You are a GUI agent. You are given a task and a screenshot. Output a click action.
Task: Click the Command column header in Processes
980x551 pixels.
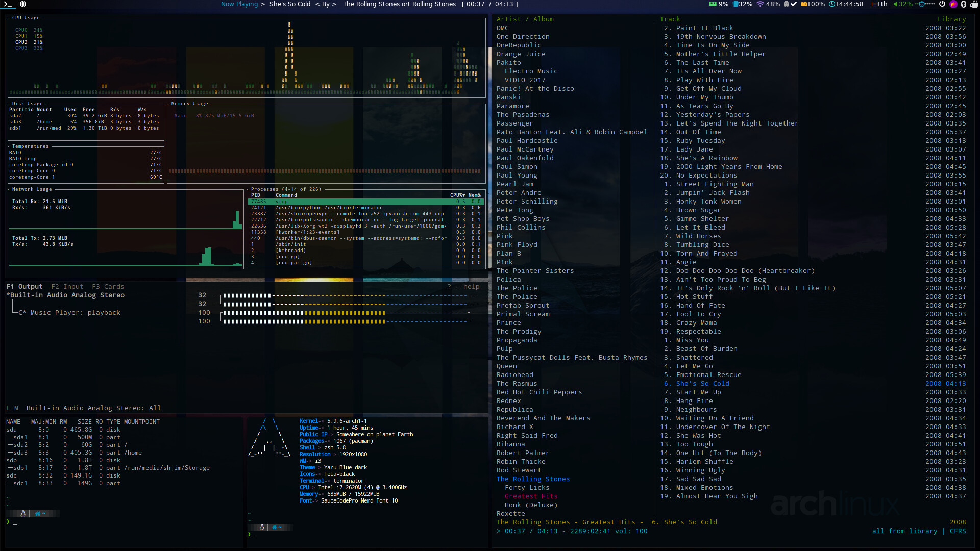(x=286, y=195)
